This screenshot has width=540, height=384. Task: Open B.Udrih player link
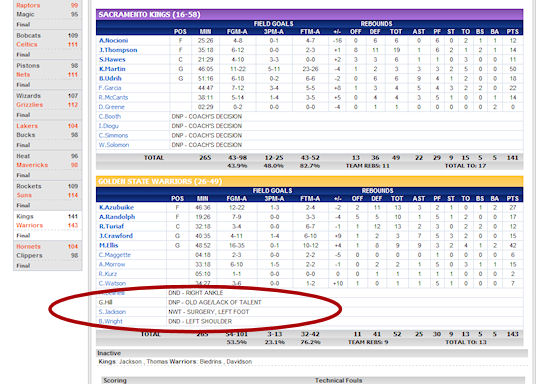coord(110,78)
